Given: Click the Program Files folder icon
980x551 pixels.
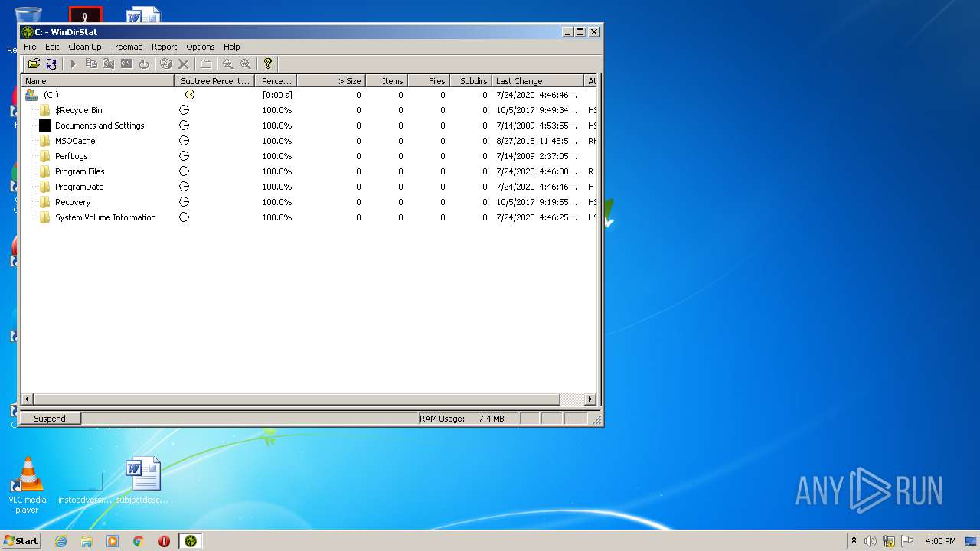Looking at the screenshot, I should (45, 171).
